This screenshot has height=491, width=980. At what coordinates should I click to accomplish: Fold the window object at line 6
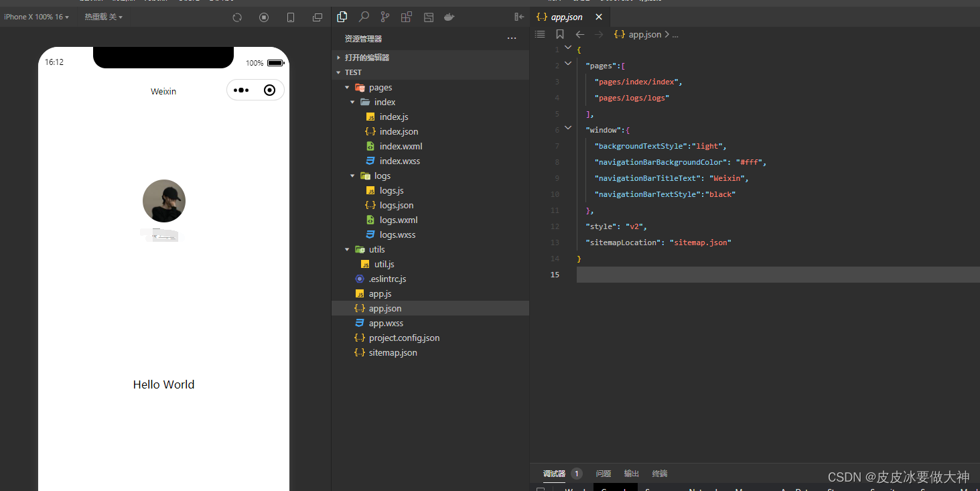click(x=568, y=129)
